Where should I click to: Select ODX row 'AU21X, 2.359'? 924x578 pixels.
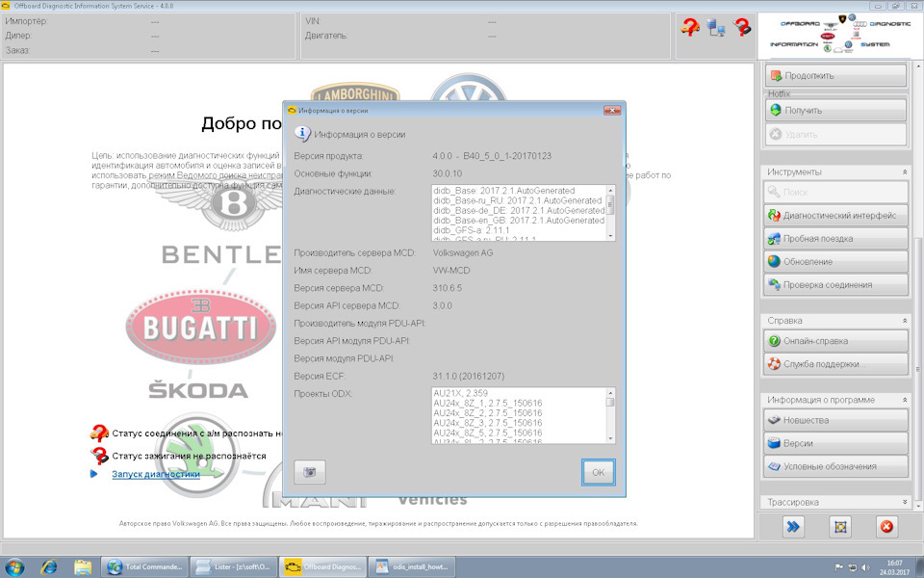[x=460, y=393]
